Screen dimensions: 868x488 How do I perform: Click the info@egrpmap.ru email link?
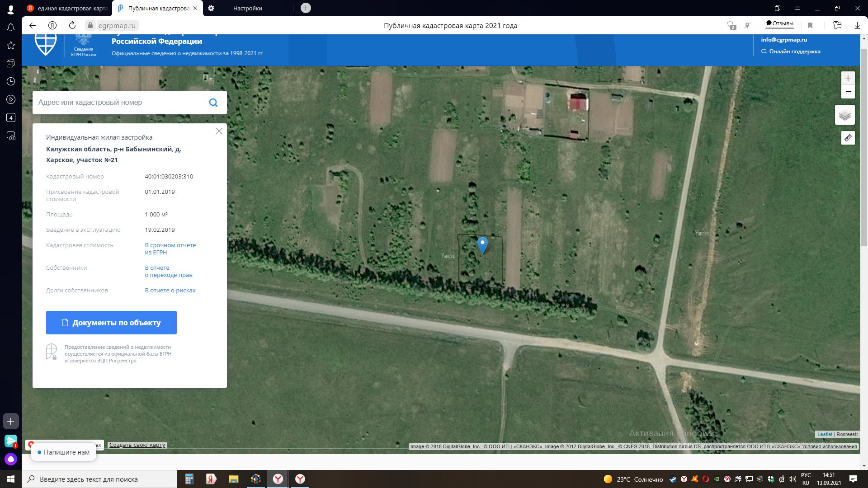click(x=784, y=40)
